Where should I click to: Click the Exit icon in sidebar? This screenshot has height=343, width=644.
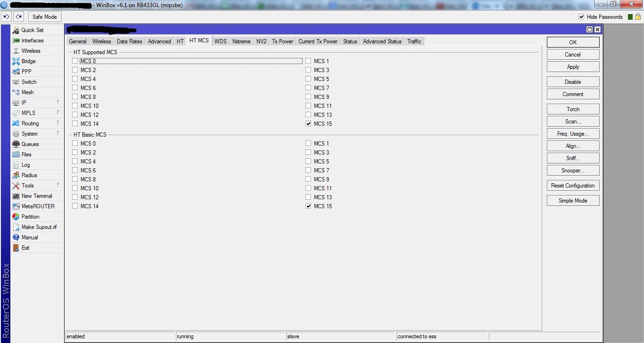[16, 248]
